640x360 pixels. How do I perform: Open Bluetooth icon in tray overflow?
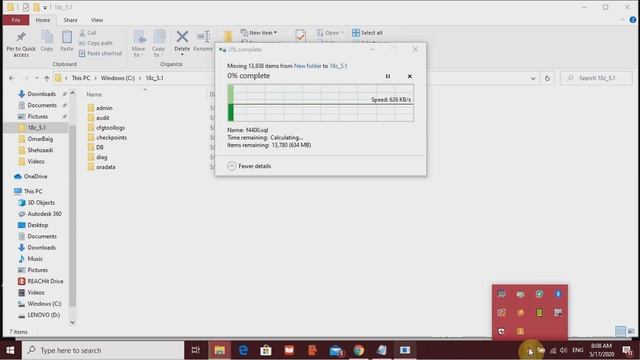pos(558,294)
